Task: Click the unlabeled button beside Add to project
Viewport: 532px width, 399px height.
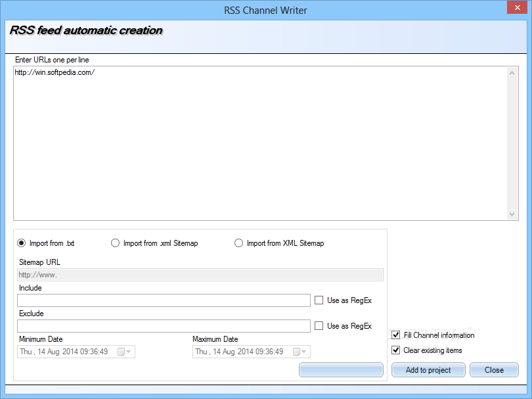Action: tap(341, 370)
